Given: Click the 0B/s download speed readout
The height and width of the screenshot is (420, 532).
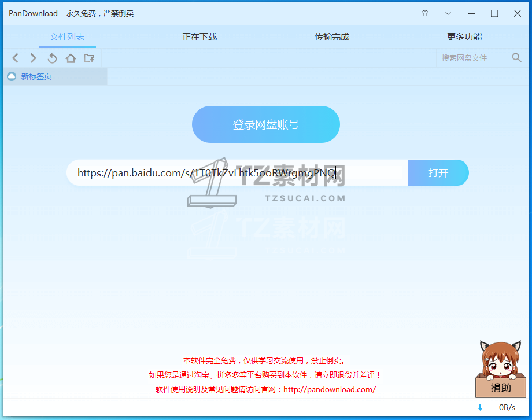Looking at the screenshot, I should click(507, 407).
